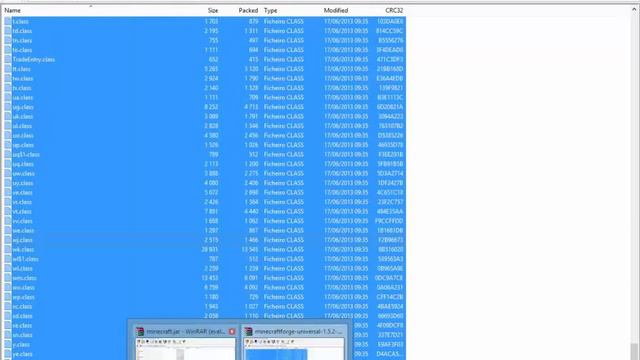Sort file list by Size column
Viewport: 640px width, 360px height.
[x=213, y=10]
